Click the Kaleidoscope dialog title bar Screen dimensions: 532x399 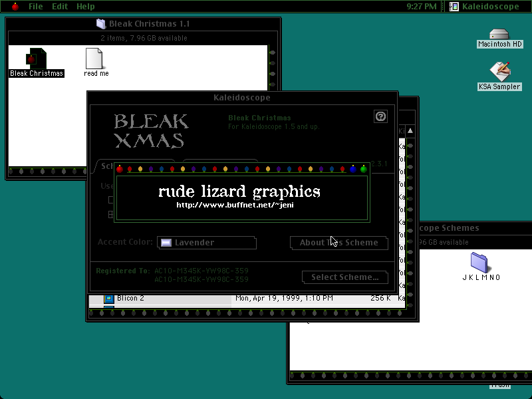[242, 98]
